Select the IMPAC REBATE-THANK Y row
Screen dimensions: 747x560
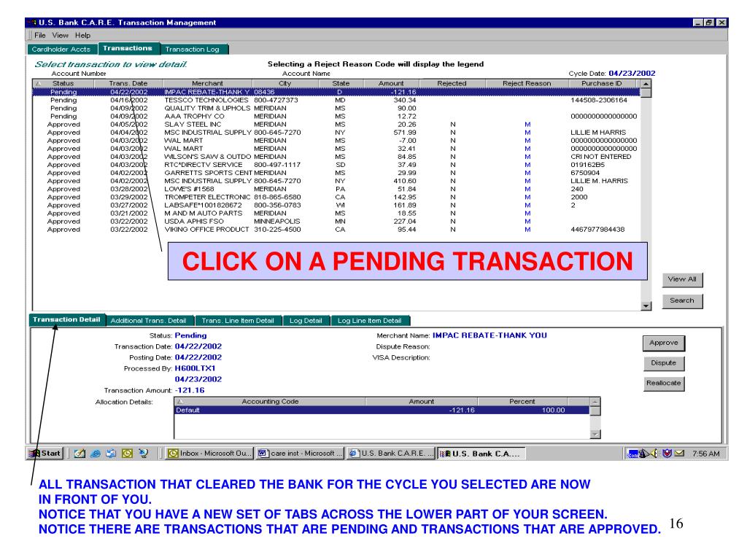pos(336,92)
